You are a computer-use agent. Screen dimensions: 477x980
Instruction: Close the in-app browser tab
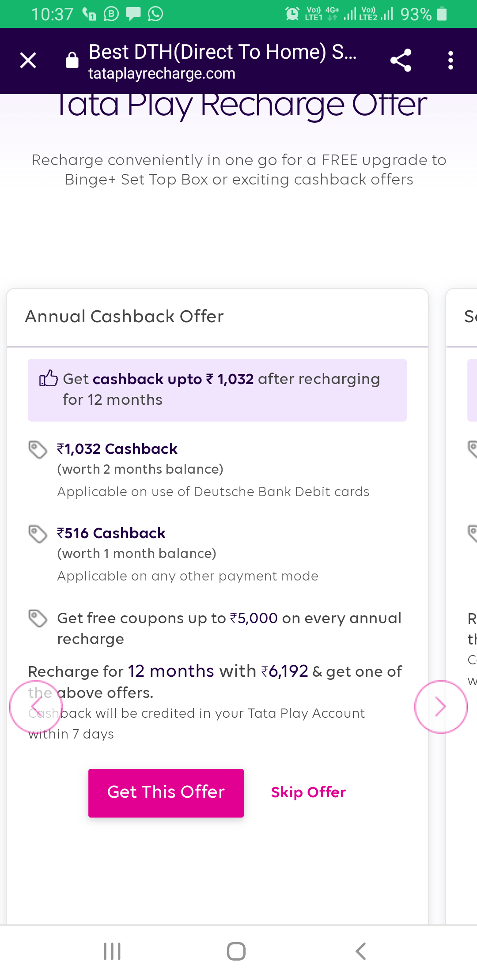click(28, 60)
